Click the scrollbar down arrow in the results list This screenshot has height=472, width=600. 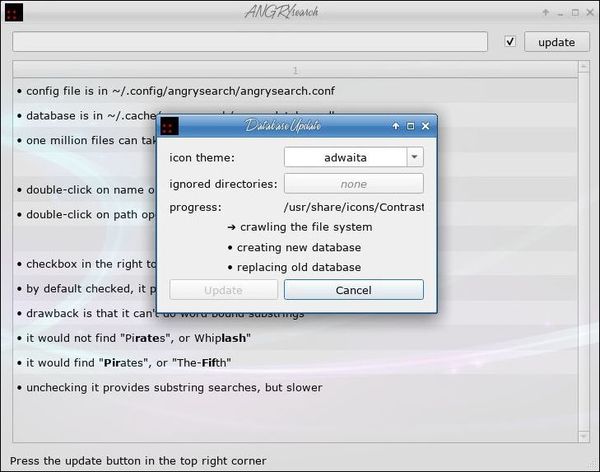pyautogui.click(x=583, y=436)
